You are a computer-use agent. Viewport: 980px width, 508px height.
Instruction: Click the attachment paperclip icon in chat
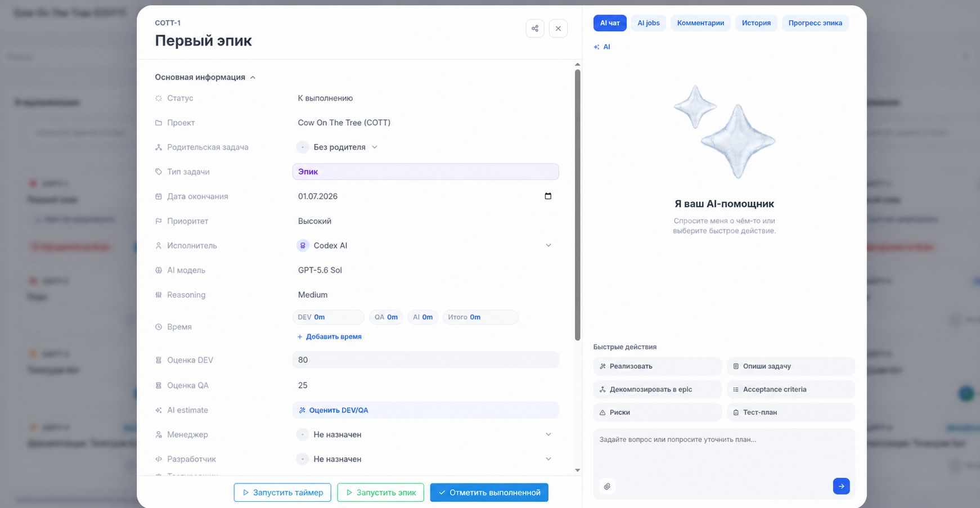pyautogui.click(x=607, y=486)
